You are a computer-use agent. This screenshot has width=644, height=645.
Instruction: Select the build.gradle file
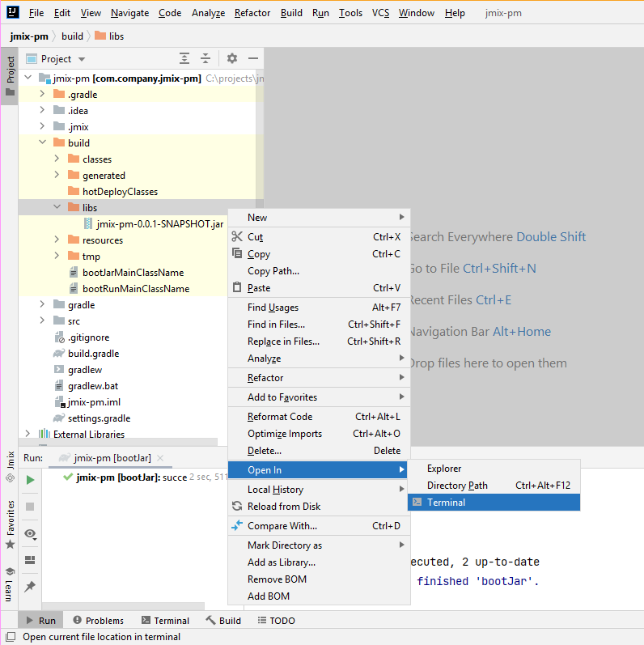tap(93, 354)
